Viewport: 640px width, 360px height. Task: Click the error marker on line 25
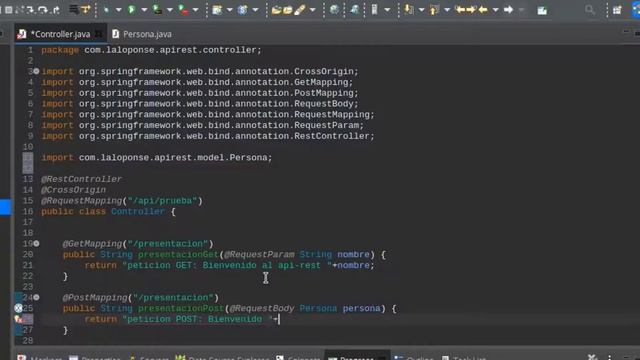pyautogui.click(x=18, y=308)
